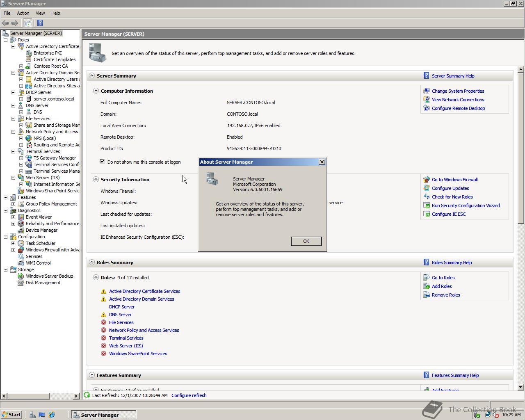Click the Configure Remote Desktop icon
Viewport: 525px width, 420px height.
pyautogui.click(x=427, y=108)
